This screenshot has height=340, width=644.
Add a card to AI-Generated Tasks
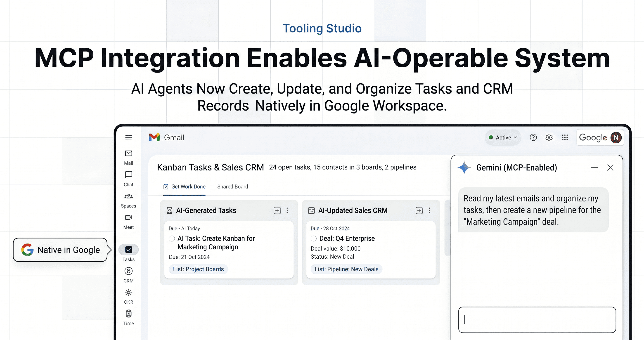277,210
